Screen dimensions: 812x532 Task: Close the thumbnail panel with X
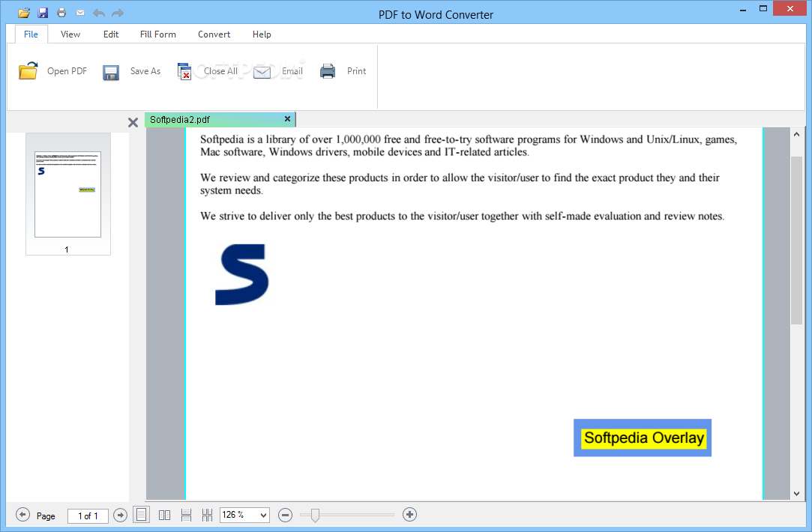coord(133,123)
